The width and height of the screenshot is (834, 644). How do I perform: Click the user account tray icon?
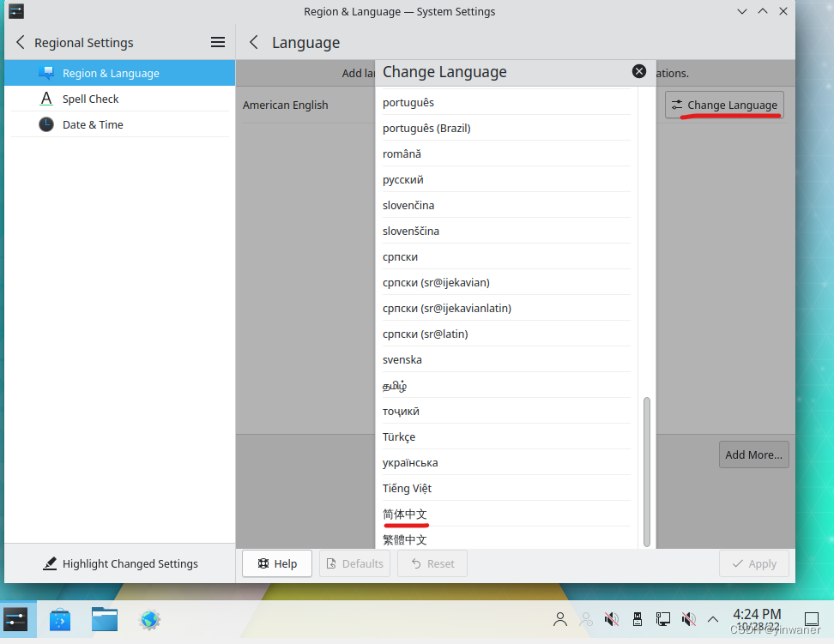(x=560, y=619)
